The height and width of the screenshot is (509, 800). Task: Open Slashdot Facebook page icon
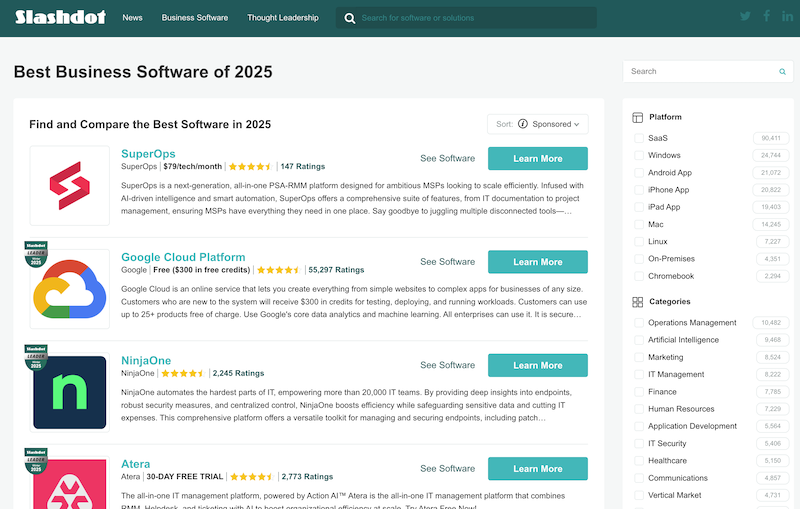coord(766,16)
